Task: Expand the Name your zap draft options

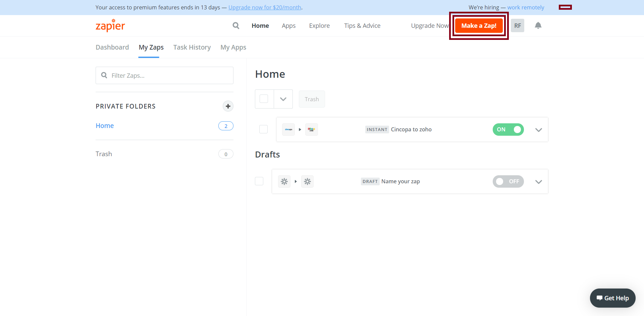Action: pyautogui.click(x=538, y=182)
